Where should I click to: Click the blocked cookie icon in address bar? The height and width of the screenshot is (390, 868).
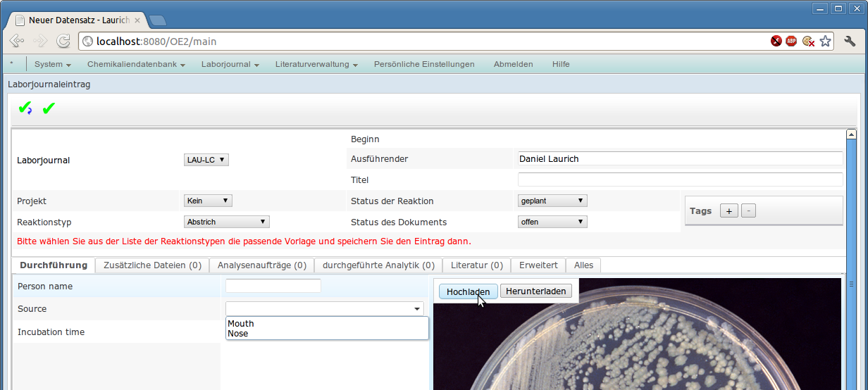pos(808,42)
